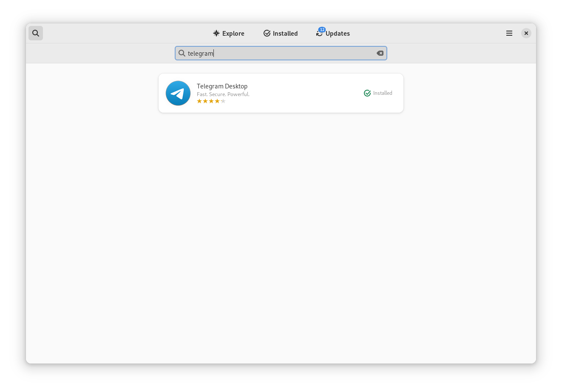Toggle the search button in header bar

coord(36,33)
